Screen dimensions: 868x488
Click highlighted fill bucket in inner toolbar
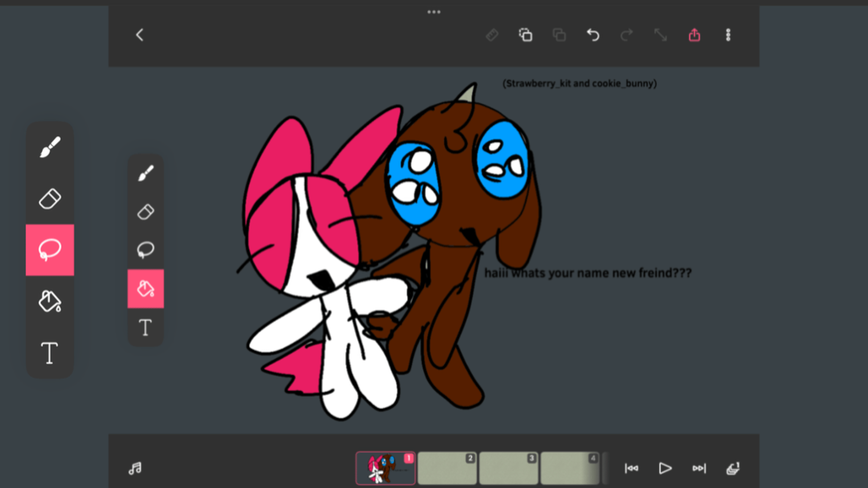(145, 289)
